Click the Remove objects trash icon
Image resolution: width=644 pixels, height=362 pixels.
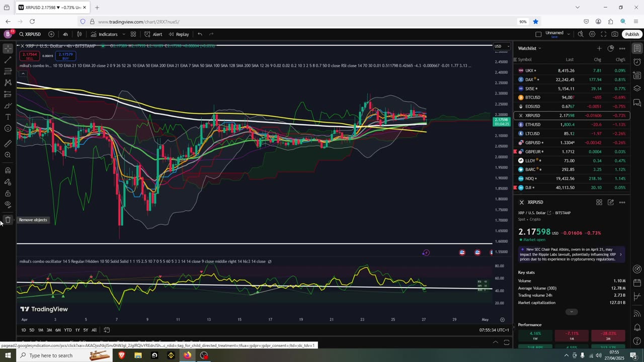point(8,220)
